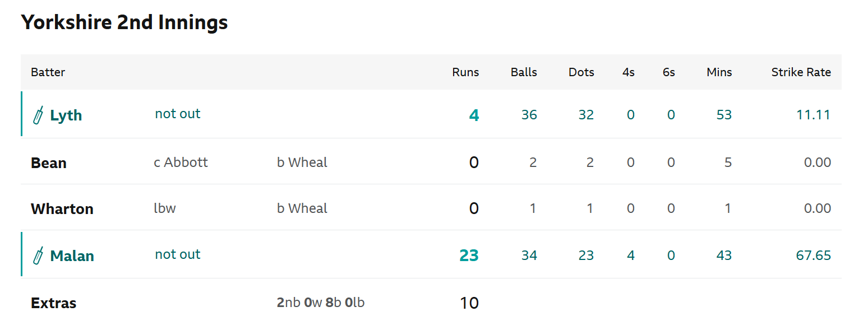Click Lyth's strike rate 11.11
This screenshot has width=868, height=316.
[813, 115]
